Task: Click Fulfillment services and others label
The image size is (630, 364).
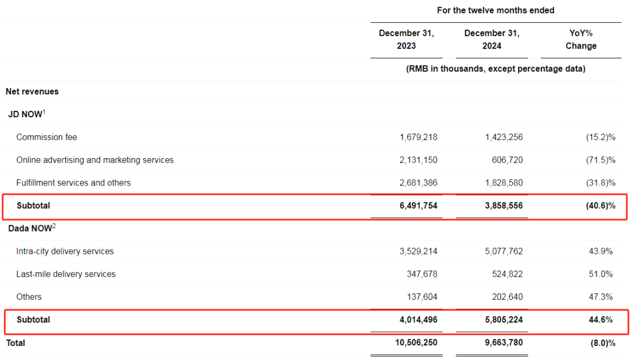Action: point(73,183)
